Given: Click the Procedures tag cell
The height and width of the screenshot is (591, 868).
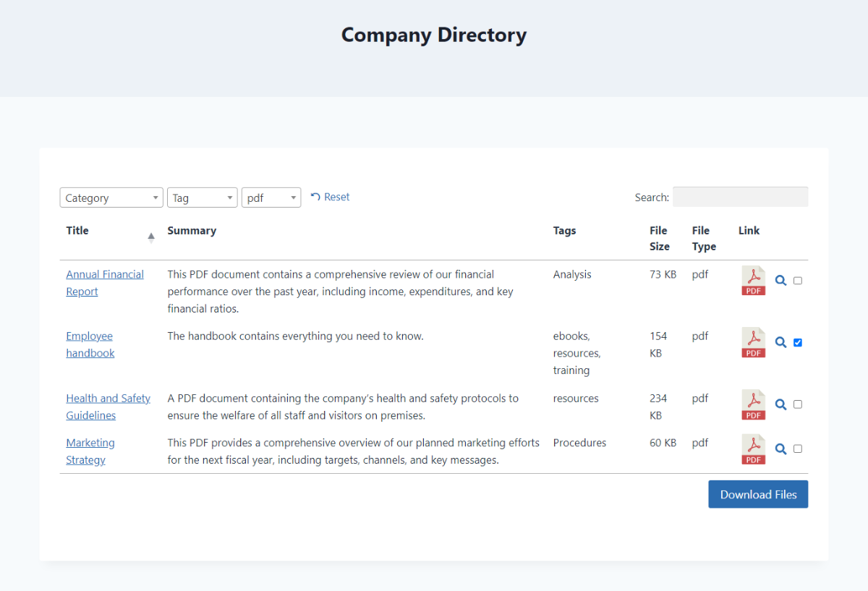Looking at the screenshot, I should point(580,443).
